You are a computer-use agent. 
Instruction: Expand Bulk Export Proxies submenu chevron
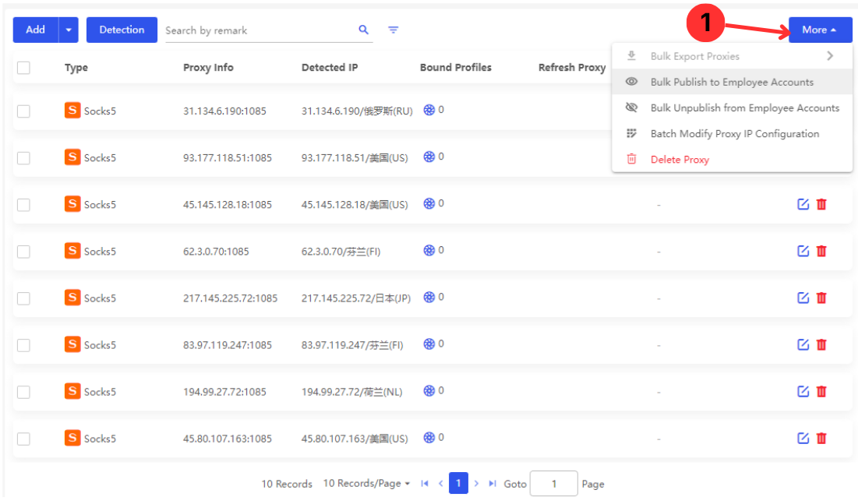(x=830, y=56)
